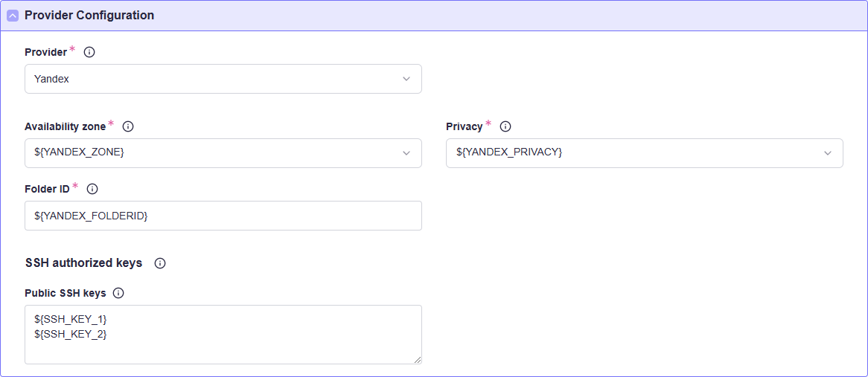Click the chevron arrow in the Availability zone field

(406, 153)
